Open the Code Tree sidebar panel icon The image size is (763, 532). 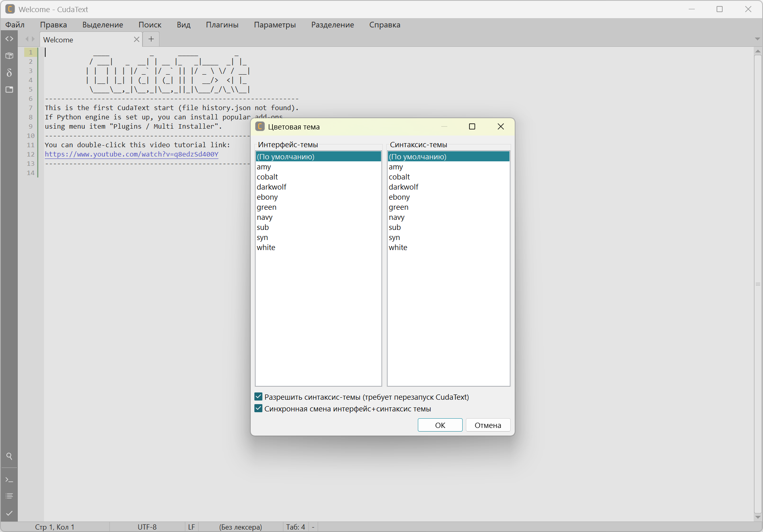(9, 39)
